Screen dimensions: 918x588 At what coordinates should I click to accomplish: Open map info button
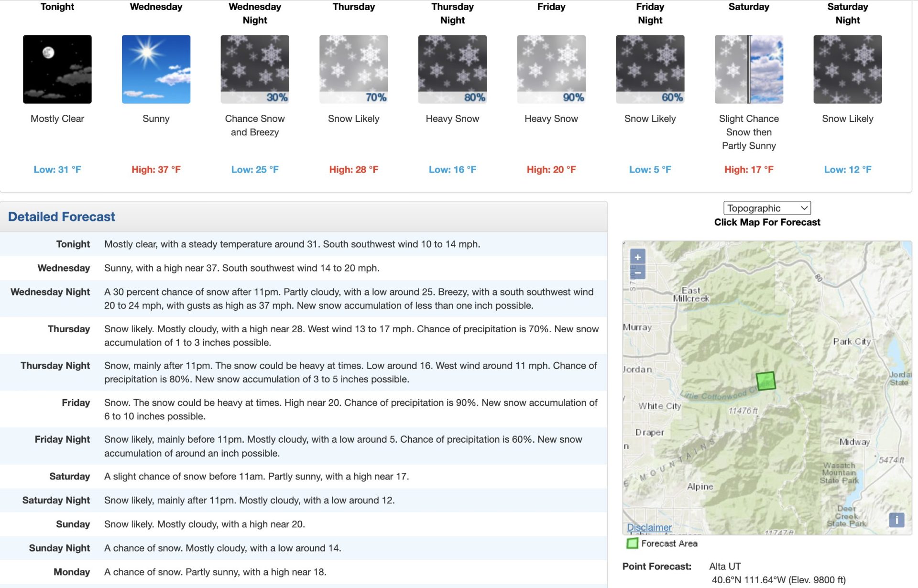896,520
